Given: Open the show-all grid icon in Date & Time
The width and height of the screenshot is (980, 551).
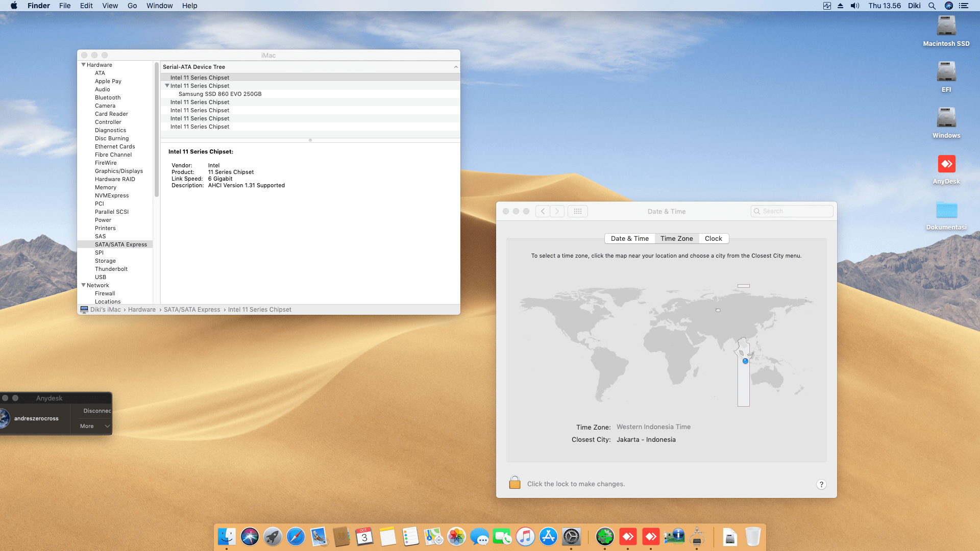Looking at the screenshot, I should pos(577,211).
